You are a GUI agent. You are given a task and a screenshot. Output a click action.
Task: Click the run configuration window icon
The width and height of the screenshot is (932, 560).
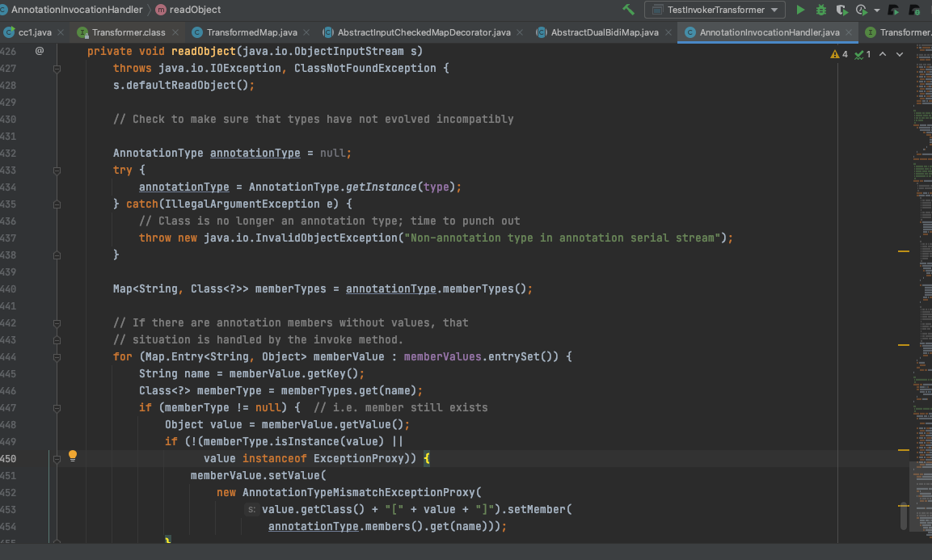(657, 10)
